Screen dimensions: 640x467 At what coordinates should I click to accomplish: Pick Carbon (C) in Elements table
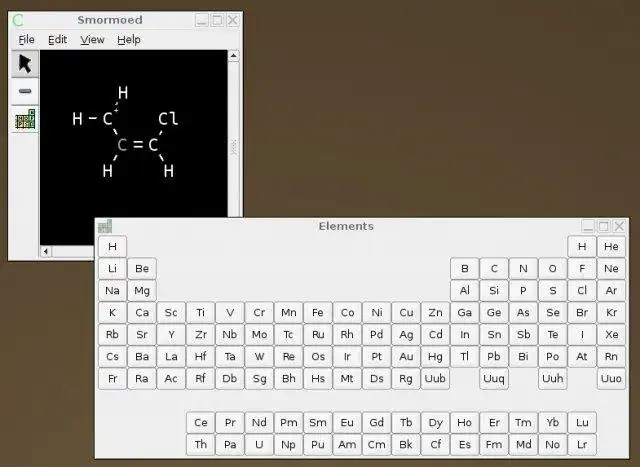pyautogui.click(x=494, y=269)
